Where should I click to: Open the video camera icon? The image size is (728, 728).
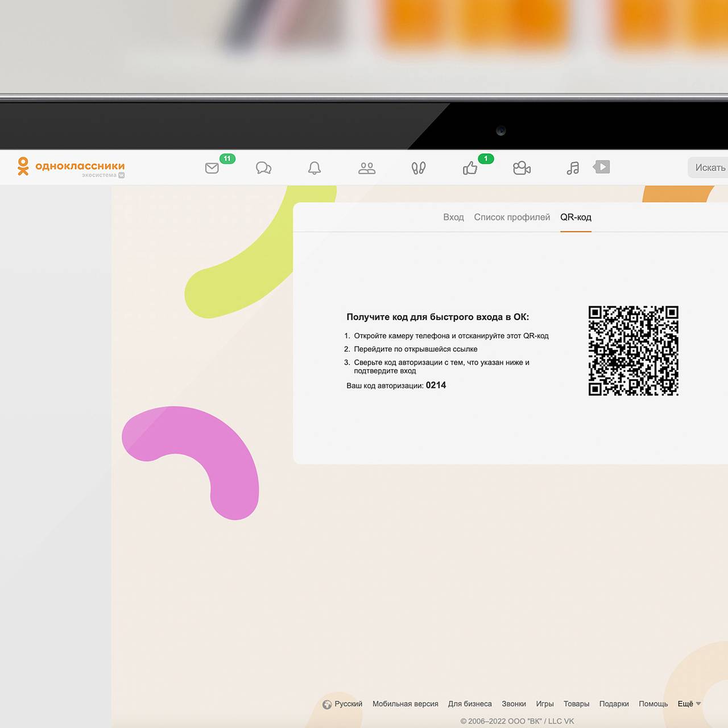[522, 168]
